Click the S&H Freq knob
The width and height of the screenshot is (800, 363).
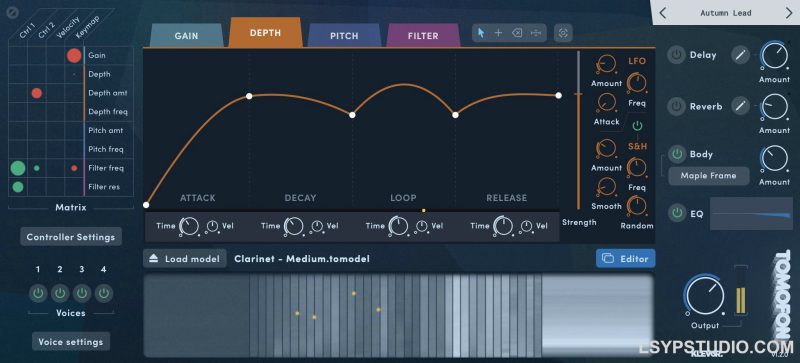click(636, 167)
